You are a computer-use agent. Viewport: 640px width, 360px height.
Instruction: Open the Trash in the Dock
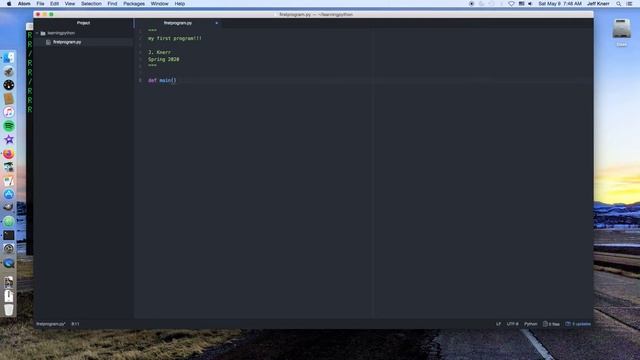point(9,309)
